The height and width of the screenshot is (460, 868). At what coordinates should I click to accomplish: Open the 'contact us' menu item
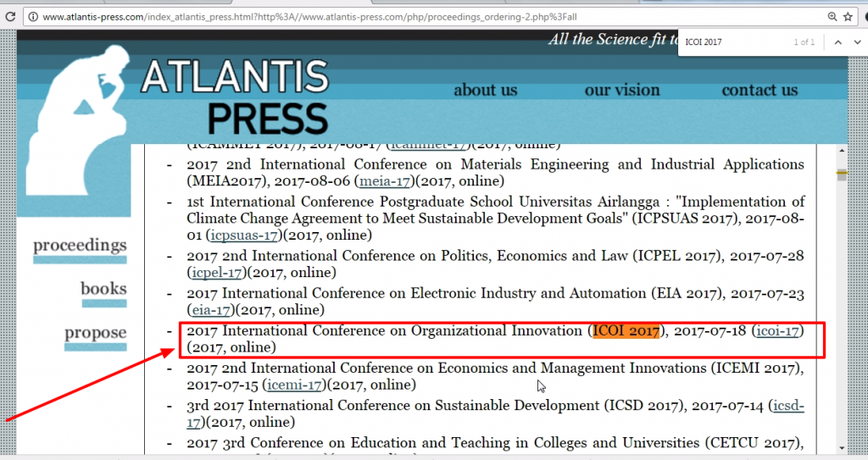click(x=759, y=91)
